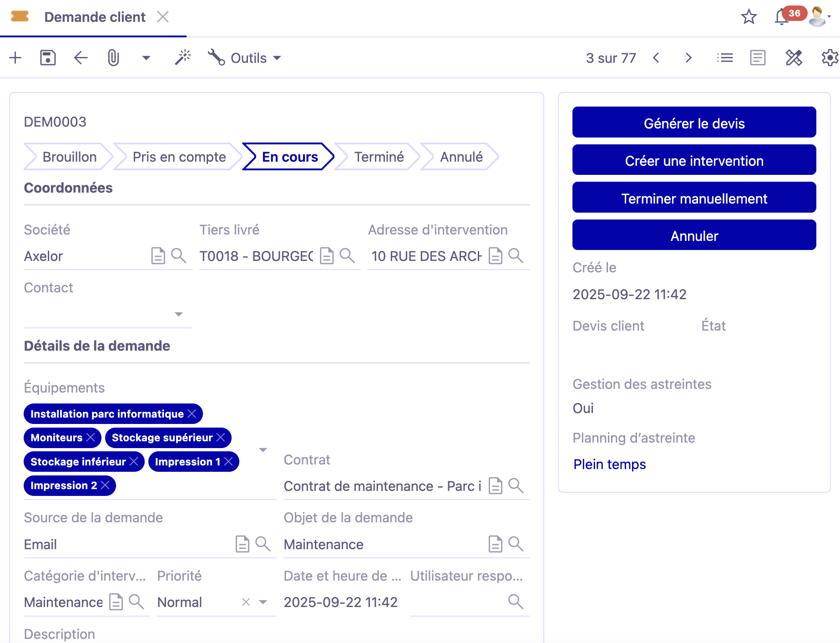Screen dimensions: 840x643
Task: Go back using the arrow icon
Action: pos(80,58)
